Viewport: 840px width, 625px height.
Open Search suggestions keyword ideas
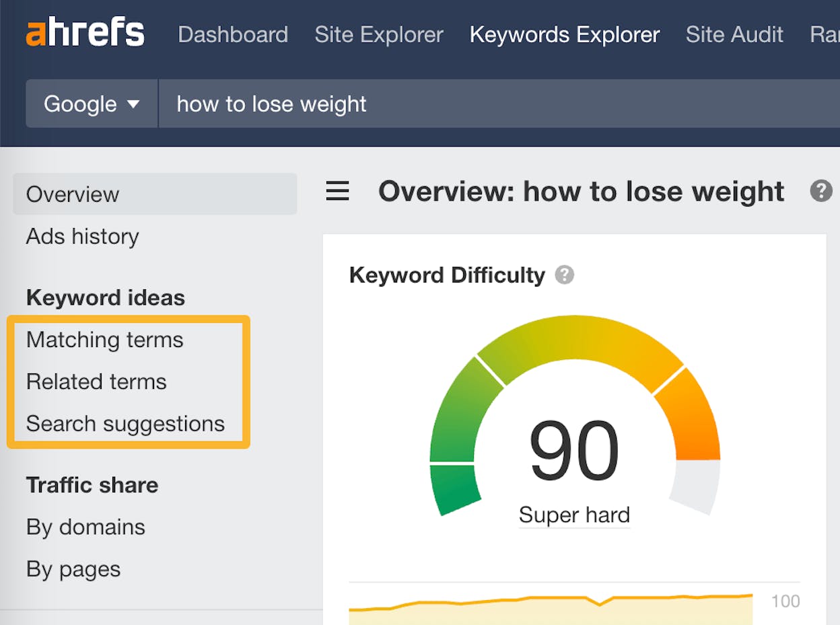tap(126, 424)
